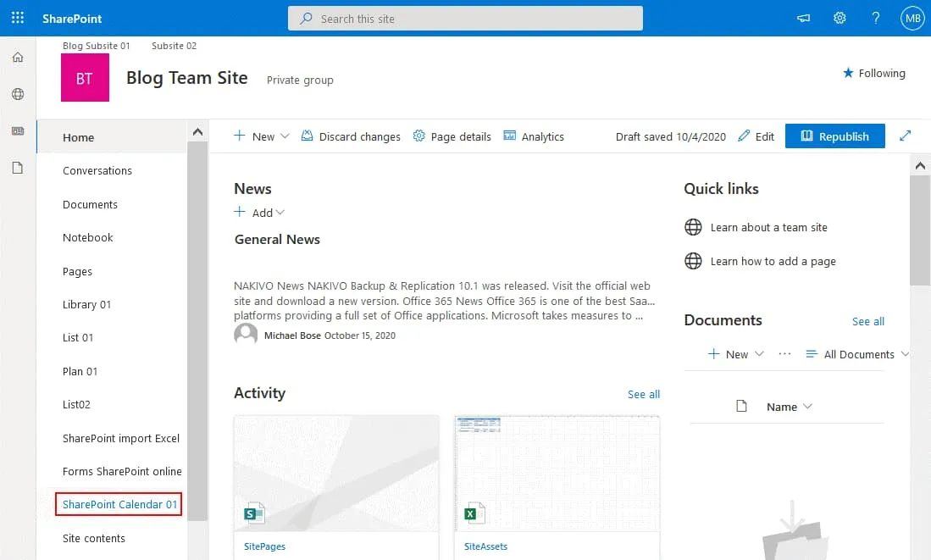Click the settings gear icon
The image size is (931, 560).
pos(840,18)
